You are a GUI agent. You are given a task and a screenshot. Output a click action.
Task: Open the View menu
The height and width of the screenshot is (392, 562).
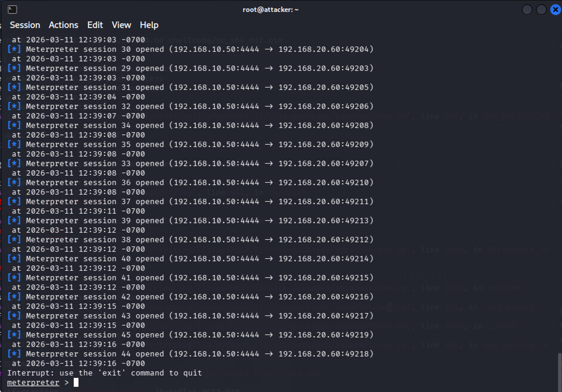click(121, 25)
